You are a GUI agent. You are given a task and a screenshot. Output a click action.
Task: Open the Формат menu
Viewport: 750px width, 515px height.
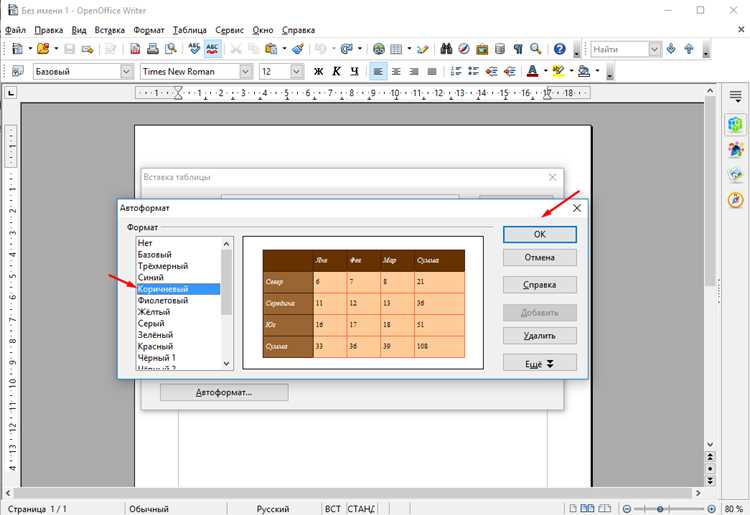(x=149, y=30)
